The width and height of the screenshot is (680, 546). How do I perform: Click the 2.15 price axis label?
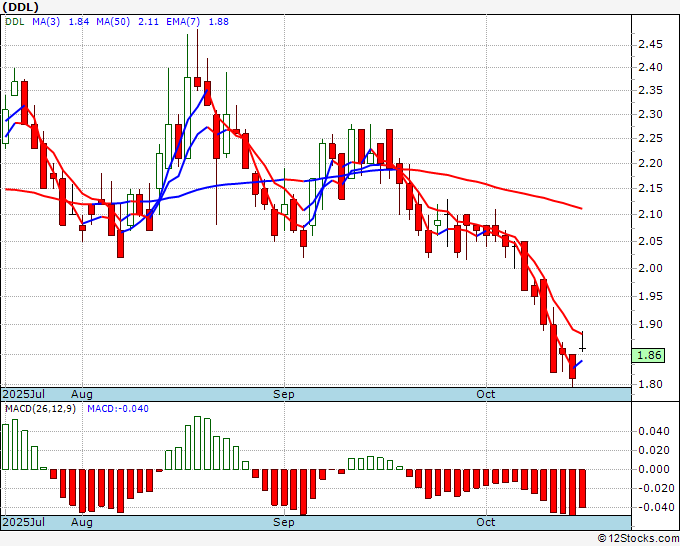pos(650,188)
